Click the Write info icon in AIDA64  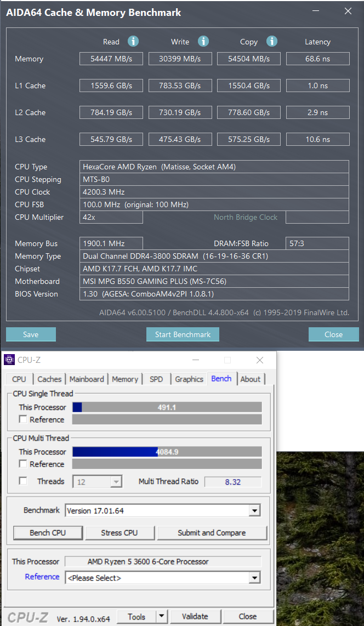(x=203, y=41)
